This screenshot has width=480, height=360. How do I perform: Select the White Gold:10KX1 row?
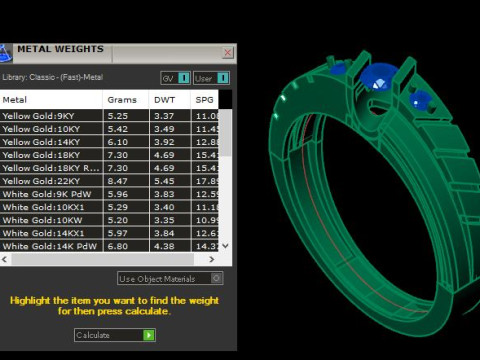click(x=109, y=207)
